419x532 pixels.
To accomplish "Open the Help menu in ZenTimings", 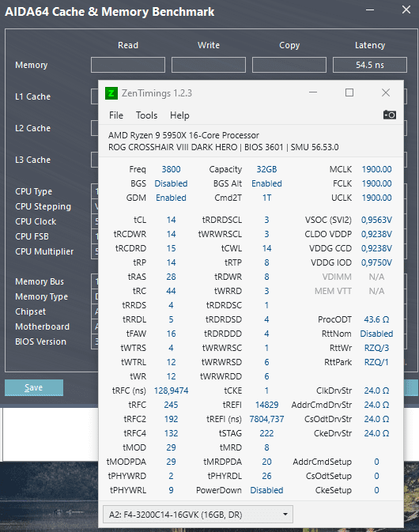I will coord(179,115).
